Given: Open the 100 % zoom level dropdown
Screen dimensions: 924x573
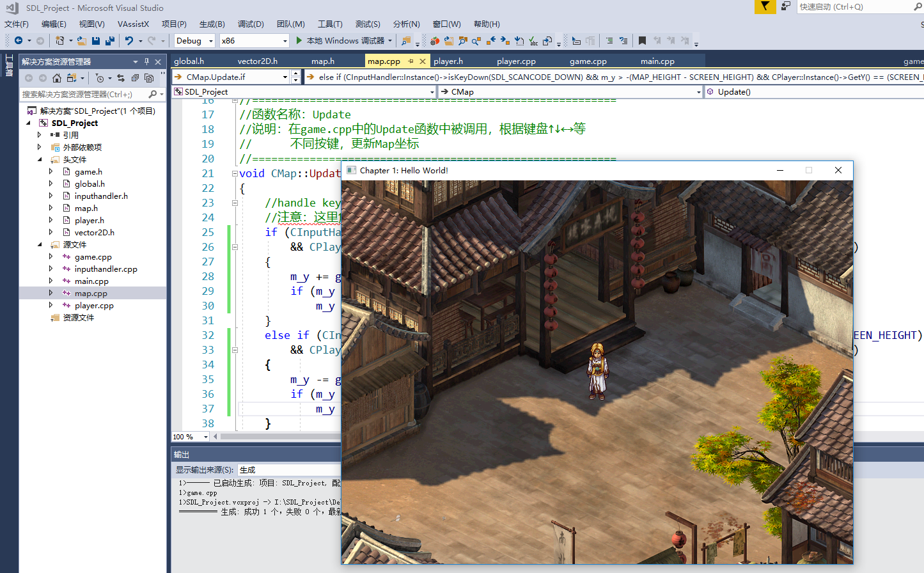Looking at the screenshot, I should [191, 437].
